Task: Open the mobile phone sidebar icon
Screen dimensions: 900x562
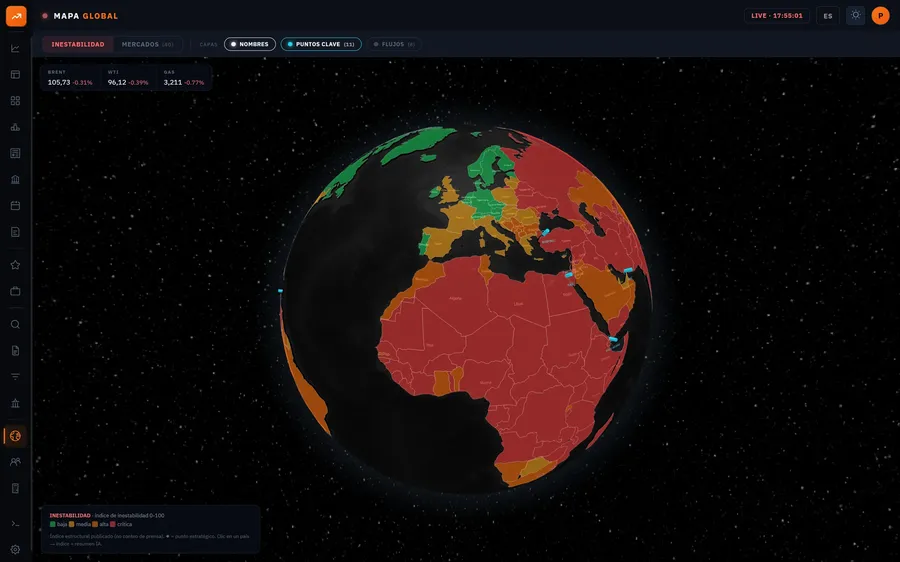Action: pos(15,488)
